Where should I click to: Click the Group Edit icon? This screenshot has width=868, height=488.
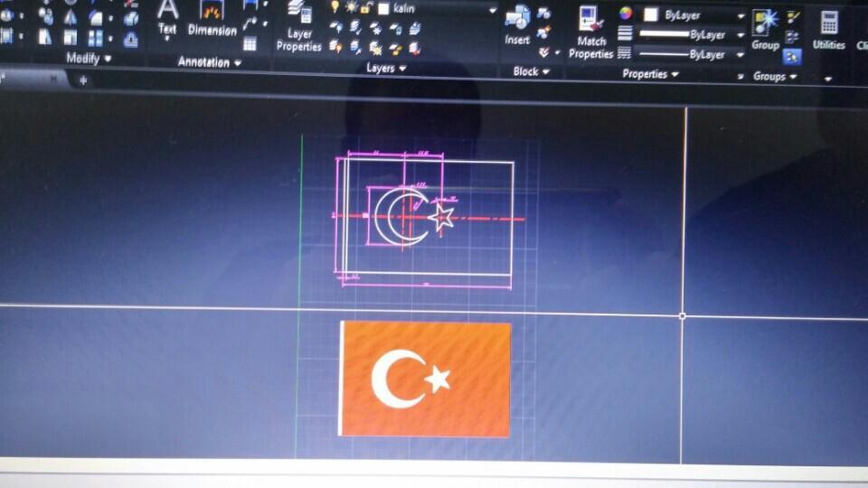click(792, 38)
